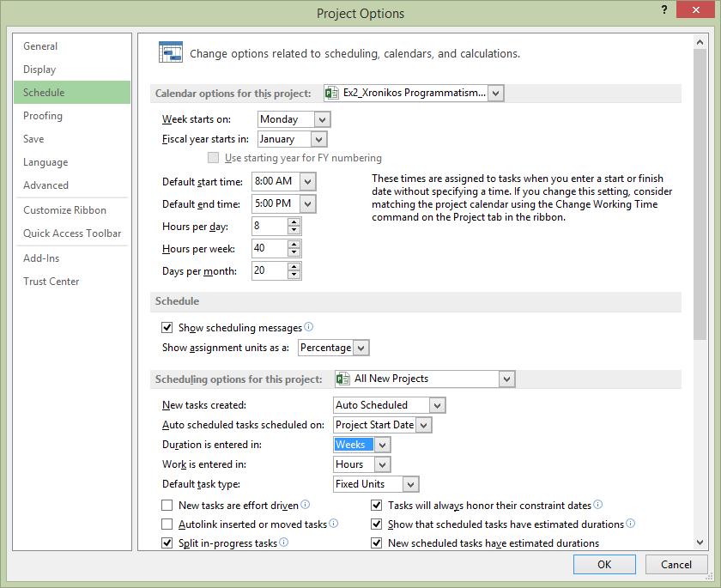
Task: Open Scheduling options All New Projects dropdown
Action: (x=506, y=379)
